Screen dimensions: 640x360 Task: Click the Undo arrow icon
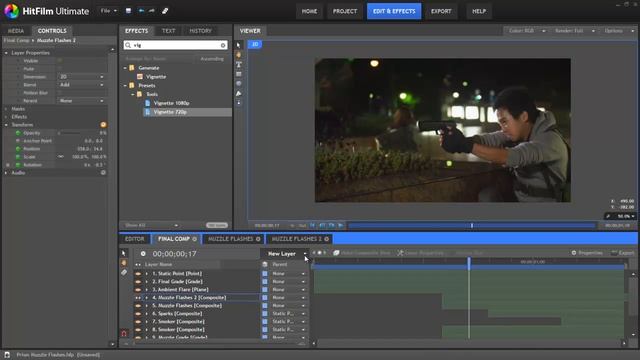click(141, 11)
